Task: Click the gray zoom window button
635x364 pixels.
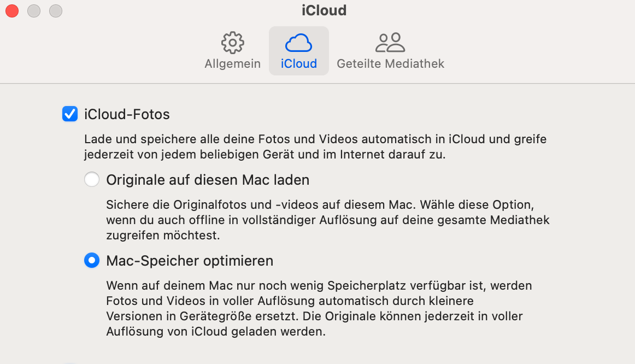Action: 56,10
